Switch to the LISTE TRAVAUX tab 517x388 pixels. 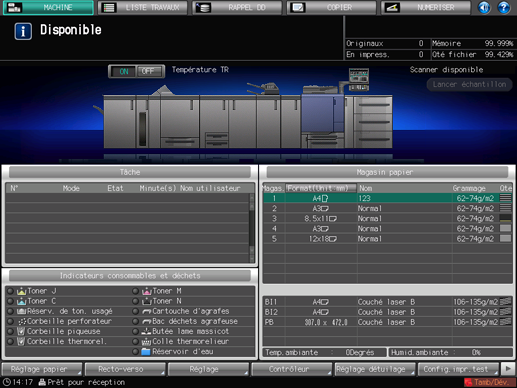tap(143, 7)
